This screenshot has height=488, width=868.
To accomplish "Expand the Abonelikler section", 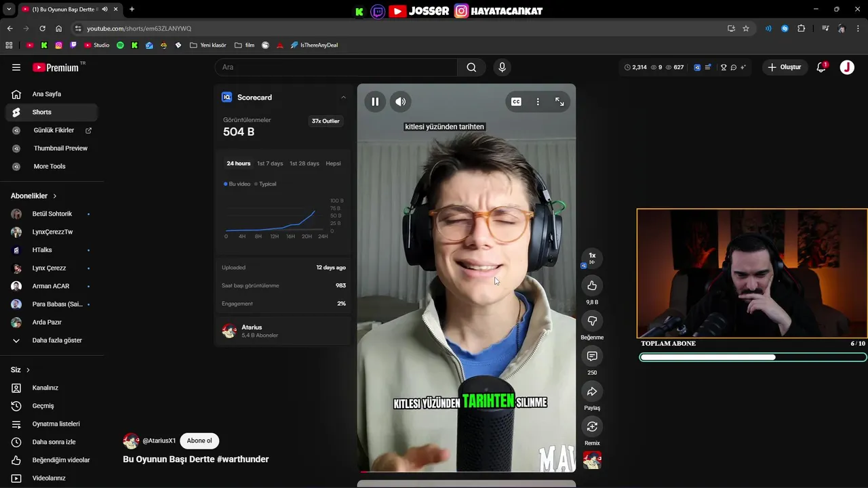I will point(34,196).
